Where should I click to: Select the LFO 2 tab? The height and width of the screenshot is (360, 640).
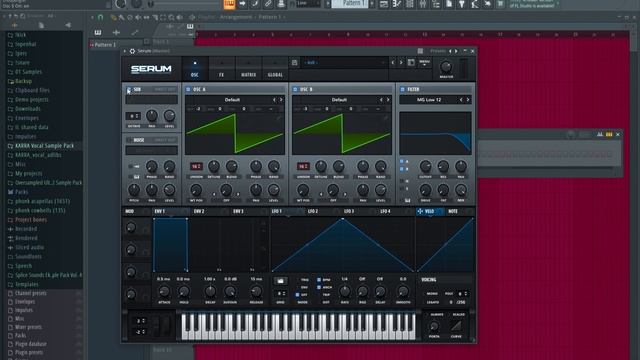[x=313, y=211]
